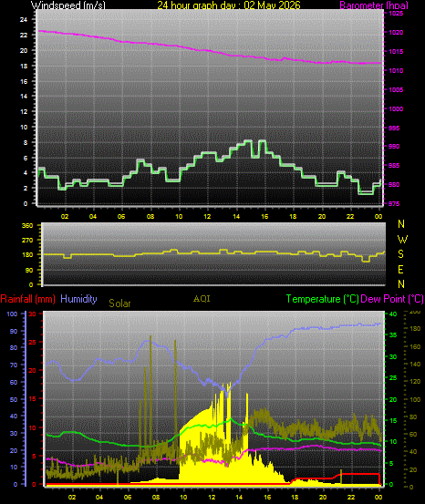Click the 25 value on red rainfall scale

pos(33,343)
